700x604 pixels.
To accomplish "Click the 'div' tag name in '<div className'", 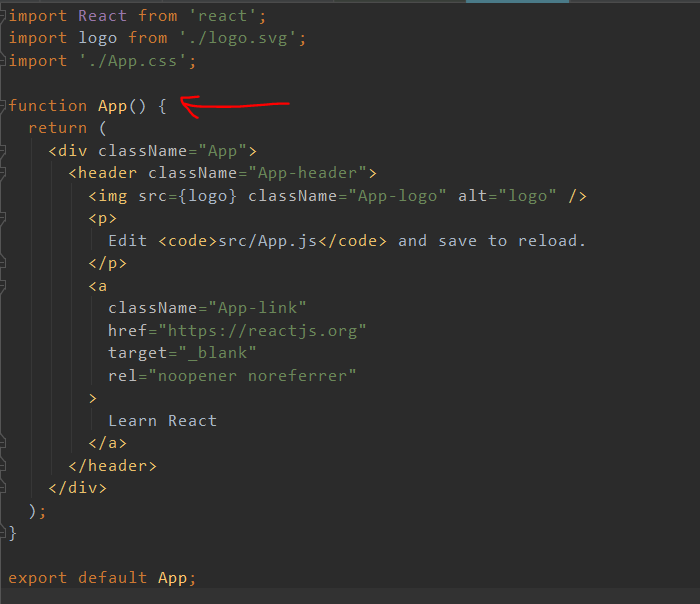I will (72, 151).
